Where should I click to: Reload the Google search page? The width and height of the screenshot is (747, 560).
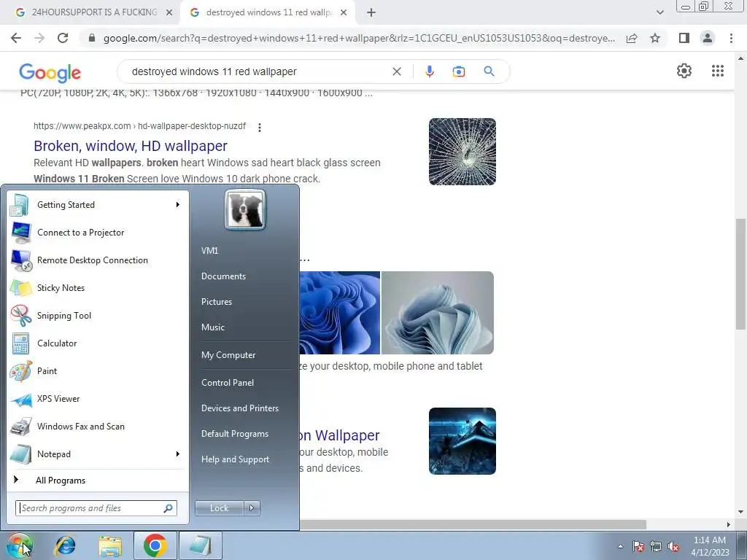pyautogui.click(x=63, y=38)
